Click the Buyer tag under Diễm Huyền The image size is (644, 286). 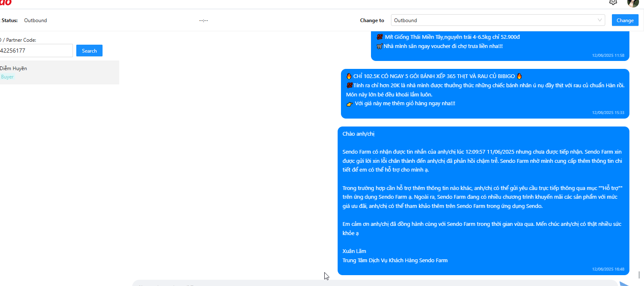[x=7, y=77]
